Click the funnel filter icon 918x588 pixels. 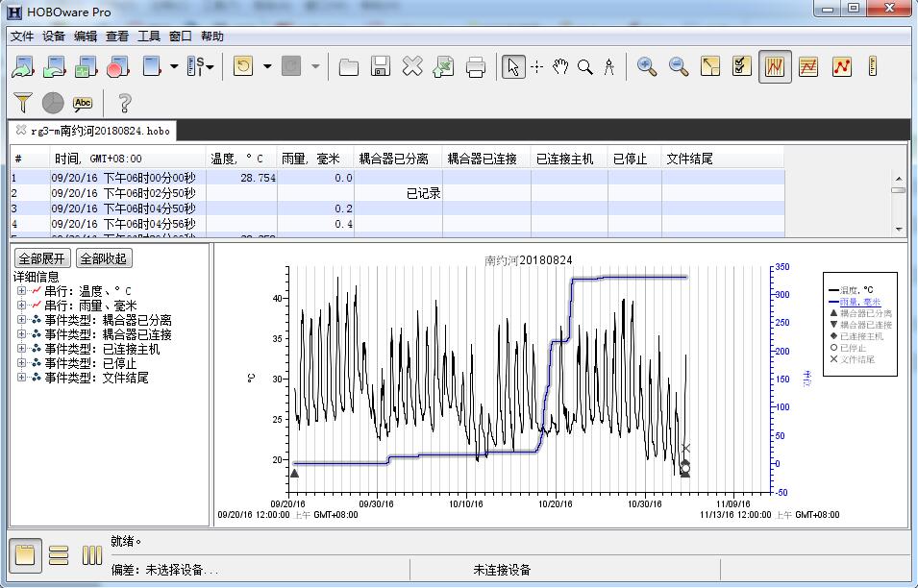coord(23,103)
